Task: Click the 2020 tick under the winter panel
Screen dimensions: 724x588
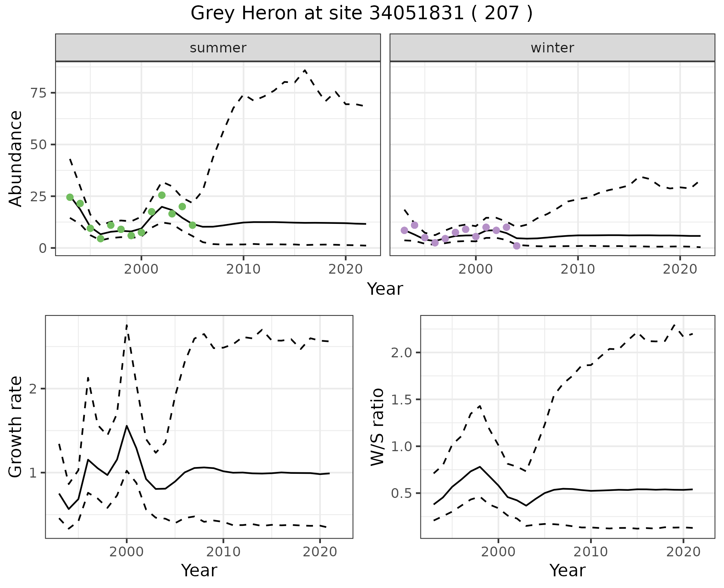Action: 680,269
